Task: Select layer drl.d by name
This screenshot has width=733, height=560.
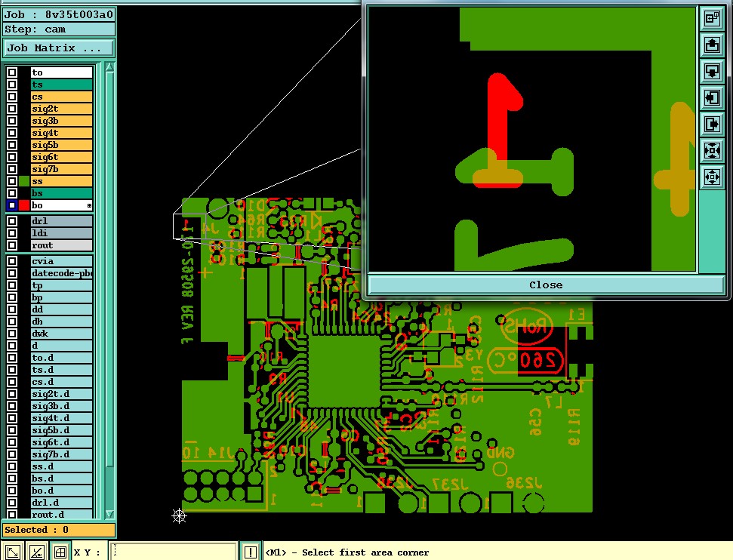Action: (x=62, y=503)
